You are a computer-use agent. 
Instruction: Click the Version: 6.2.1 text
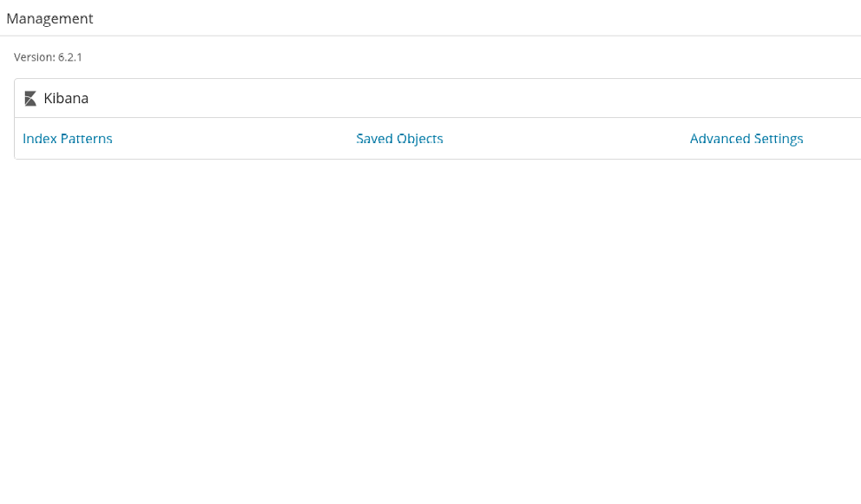(x=48, y=57)
